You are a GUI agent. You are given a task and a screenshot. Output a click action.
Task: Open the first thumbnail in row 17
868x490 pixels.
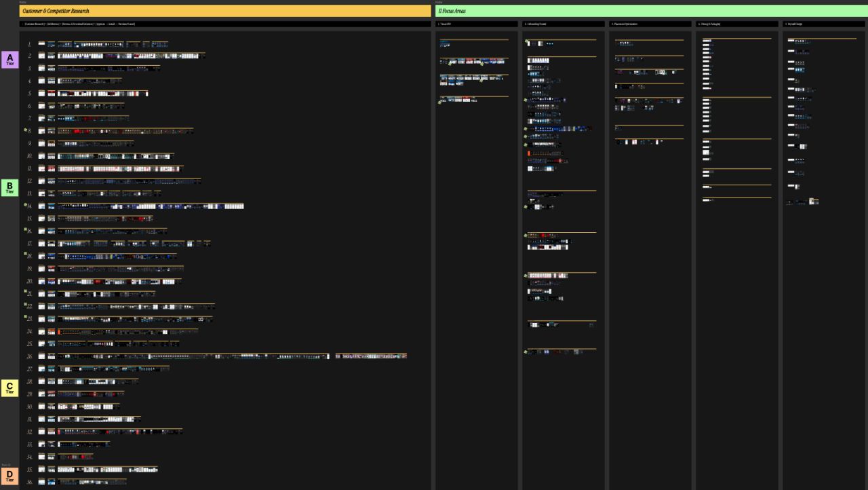[41, 244]
